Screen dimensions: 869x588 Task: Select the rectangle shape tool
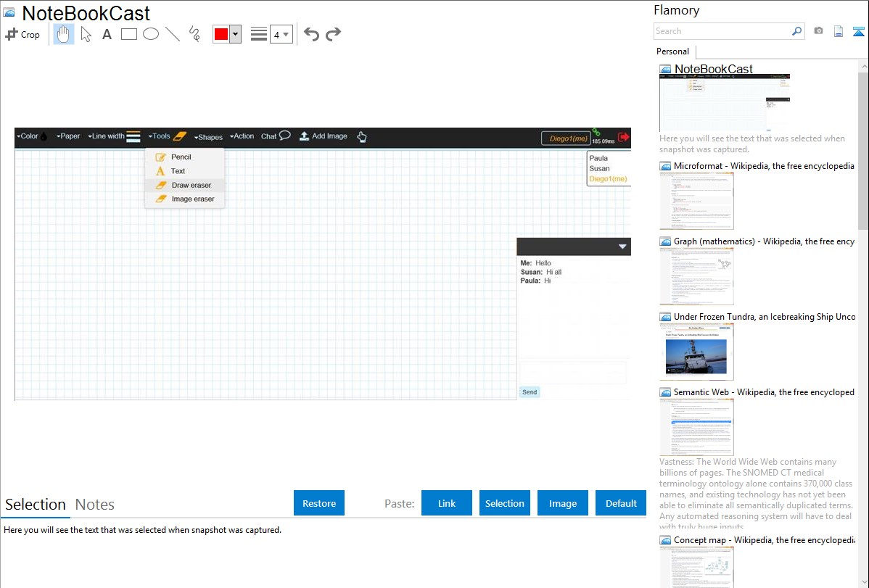128,34
